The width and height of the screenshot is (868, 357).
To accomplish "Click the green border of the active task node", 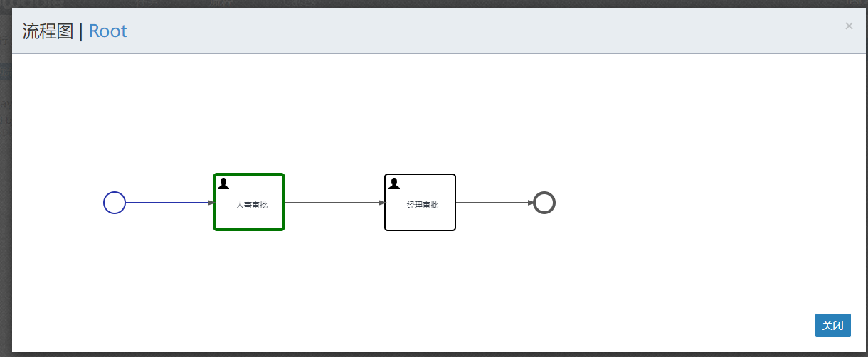I will pyautogui.click(x=249, y=174).
